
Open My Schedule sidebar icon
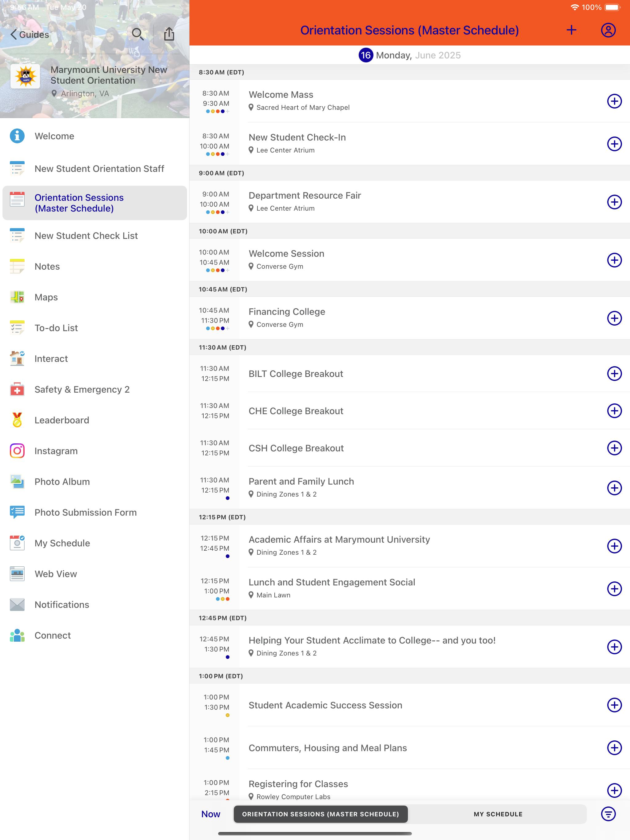[17, 543]
